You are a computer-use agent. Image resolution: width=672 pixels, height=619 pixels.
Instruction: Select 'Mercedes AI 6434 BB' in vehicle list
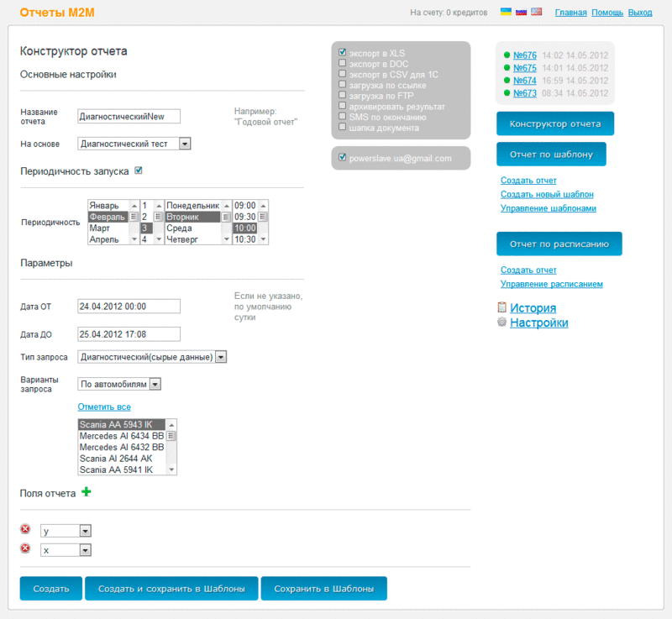(x=122, y=436)
